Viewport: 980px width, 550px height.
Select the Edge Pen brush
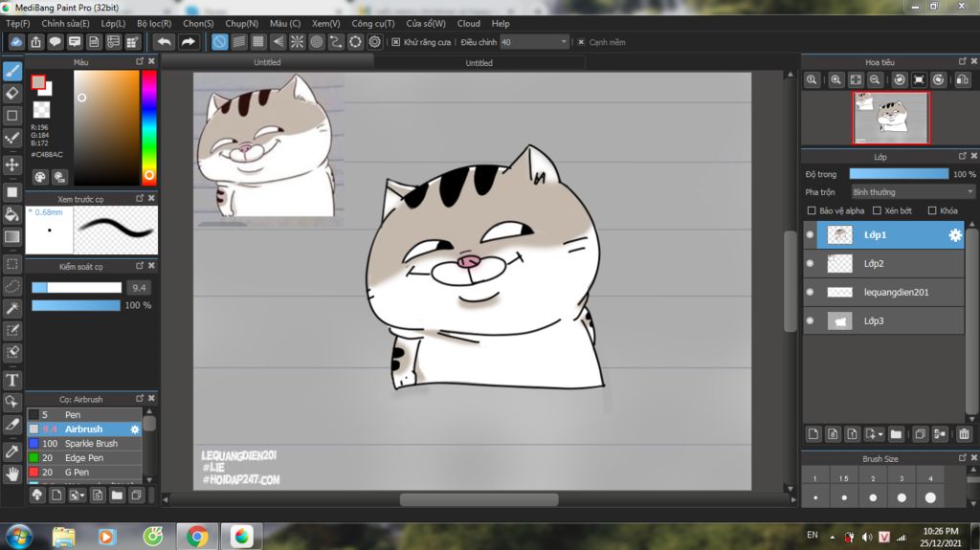coord(84,457)
